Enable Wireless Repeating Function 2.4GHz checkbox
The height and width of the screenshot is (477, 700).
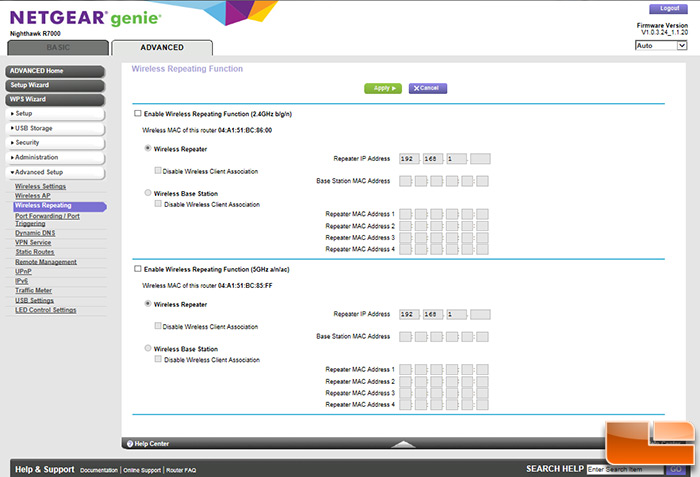pyautogui.click(x=138, y=113)
